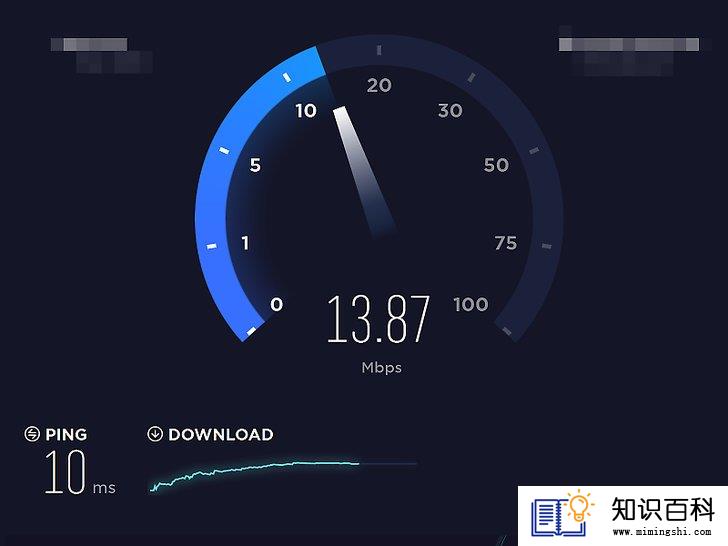
Task: Click the 0 mark on the gauge
Action: (x=277, y=305)
